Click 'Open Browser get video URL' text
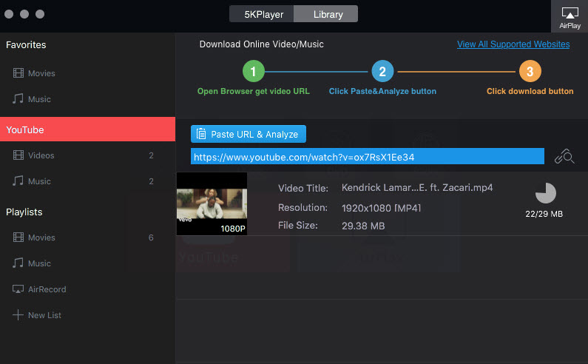588x364 pixels. pos(254,91)
